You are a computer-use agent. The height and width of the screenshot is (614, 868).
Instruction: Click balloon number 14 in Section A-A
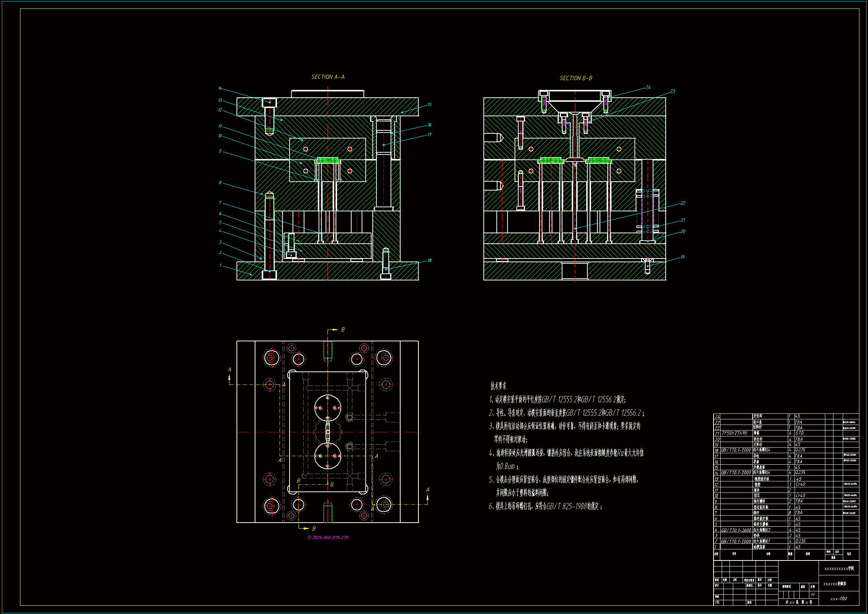(220, 88)
